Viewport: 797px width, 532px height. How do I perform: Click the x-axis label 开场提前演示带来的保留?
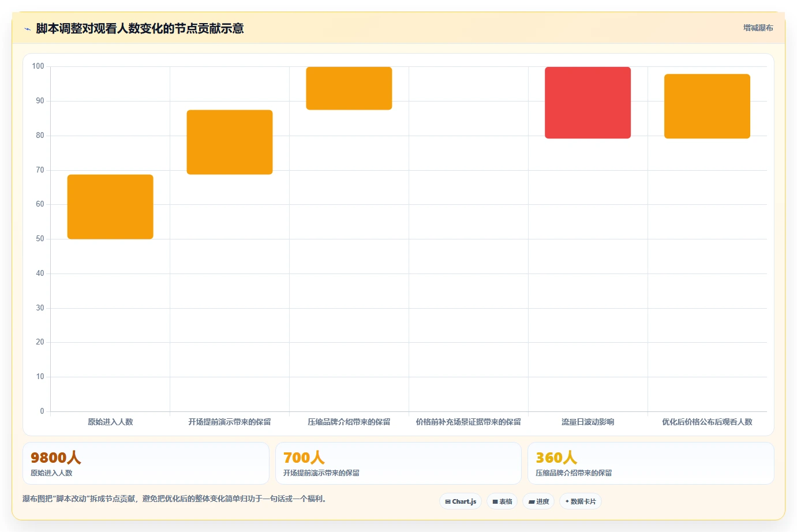(x=230, y=422)
